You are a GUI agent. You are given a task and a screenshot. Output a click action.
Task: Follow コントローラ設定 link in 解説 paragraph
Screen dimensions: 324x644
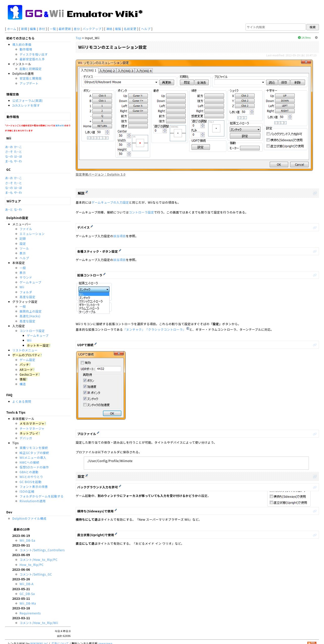point(141,212)
